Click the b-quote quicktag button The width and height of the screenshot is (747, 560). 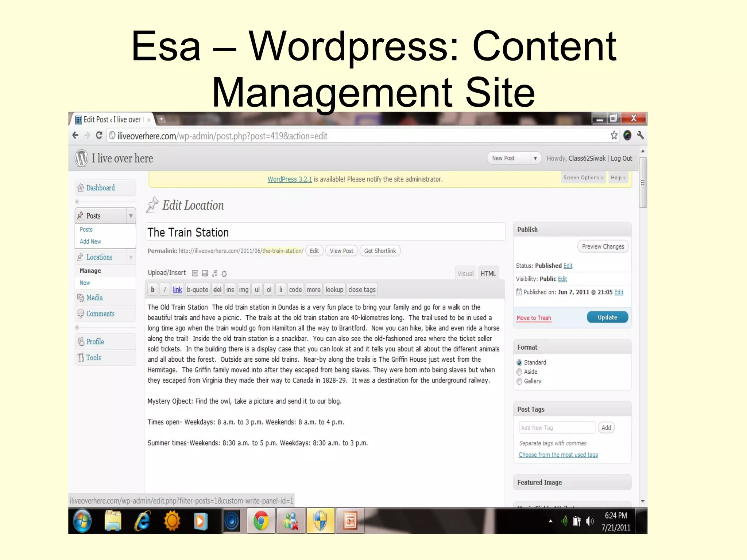pos(197,289)
